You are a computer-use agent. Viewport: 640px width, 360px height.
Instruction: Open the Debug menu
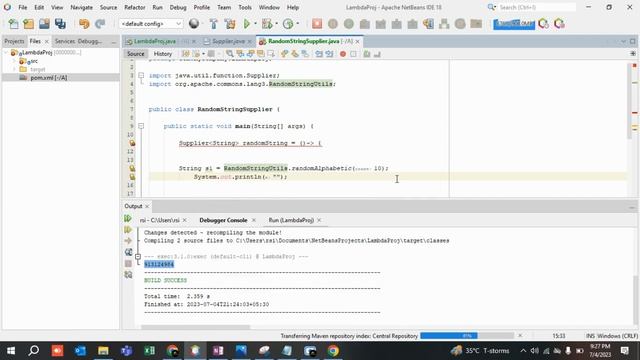(x=178, y=7)
